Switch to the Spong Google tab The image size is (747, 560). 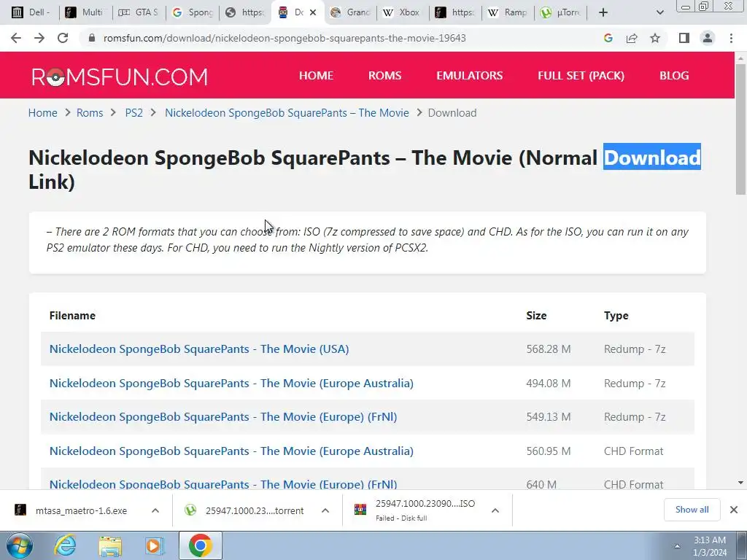pyautogui.click(x=193, y=12)
